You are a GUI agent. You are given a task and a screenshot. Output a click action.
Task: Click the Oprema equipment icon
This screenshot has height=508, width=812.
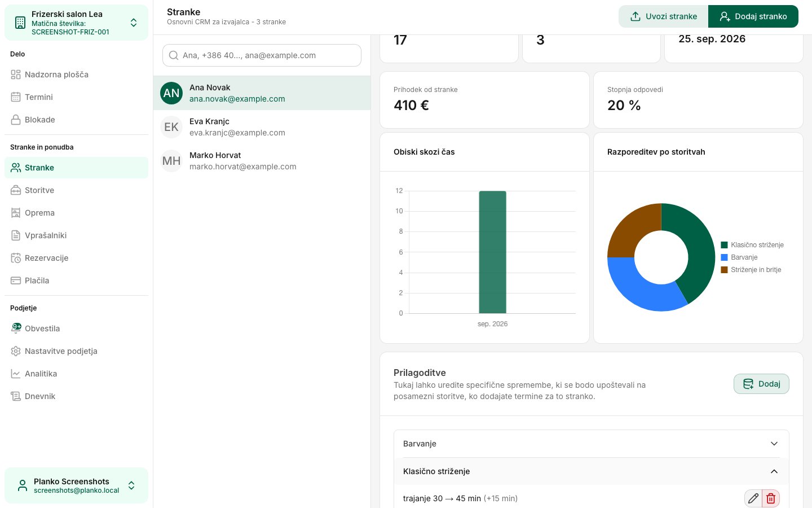point(16,213)
